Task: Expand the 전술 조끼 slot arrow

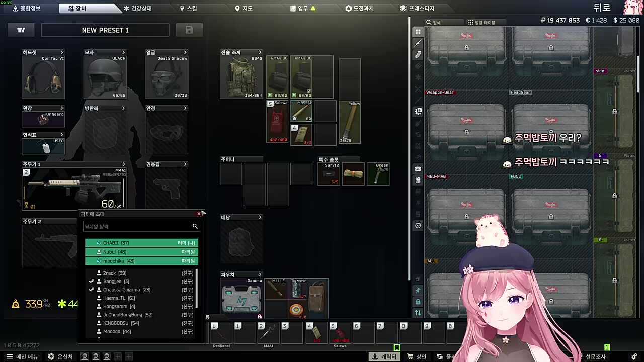Action: pyautogui.click(x=260, y=52)
